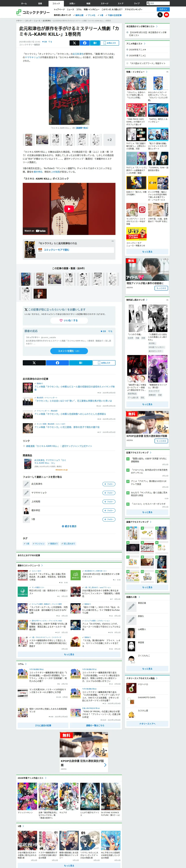
Task: Share on Hatena B! via top share bar
Action: pos(95,43)
